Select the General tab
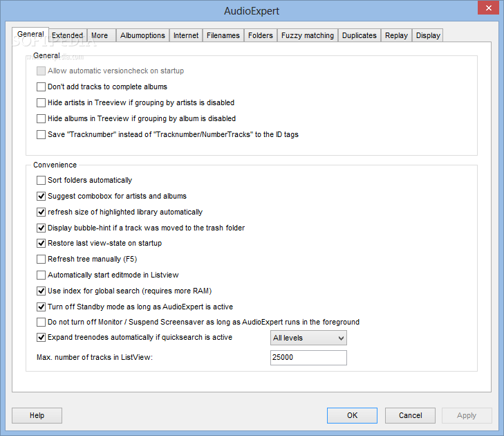This screenshot has height=436, width=504. tap(30, 34)
